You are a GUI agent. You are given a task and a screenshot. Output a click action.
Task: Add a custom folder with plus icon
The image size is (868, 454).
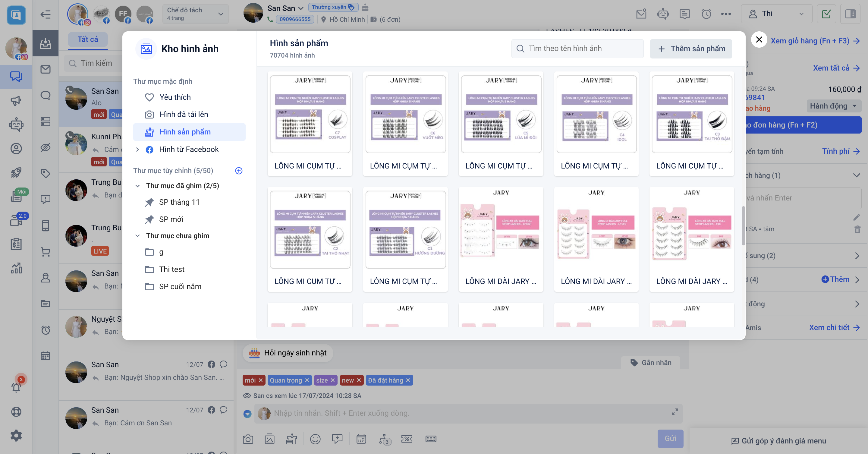pyautogui.click(x=239, y=171)
